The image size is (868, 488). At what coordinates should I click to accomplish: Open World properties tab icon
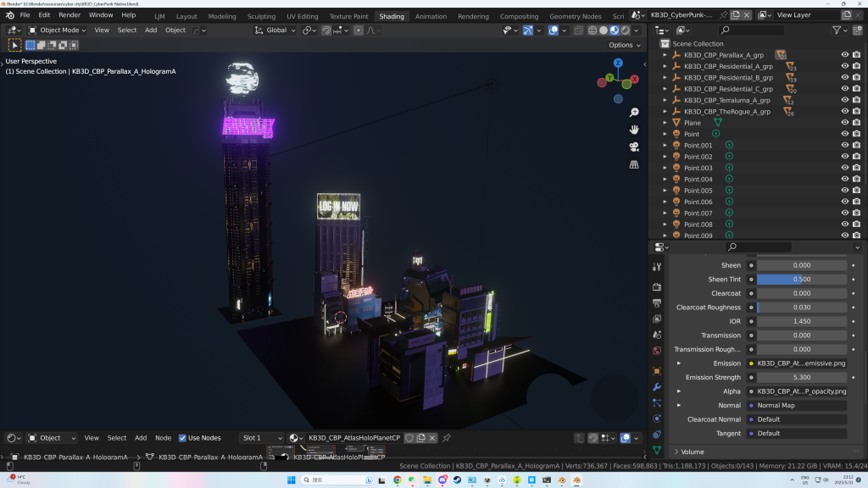coord(657,350)
